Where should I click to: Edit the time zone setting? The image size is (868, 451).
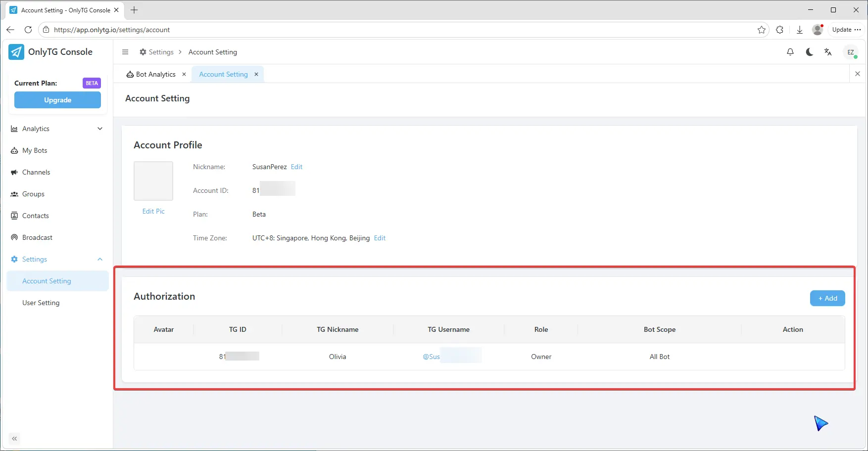point(380,238)
